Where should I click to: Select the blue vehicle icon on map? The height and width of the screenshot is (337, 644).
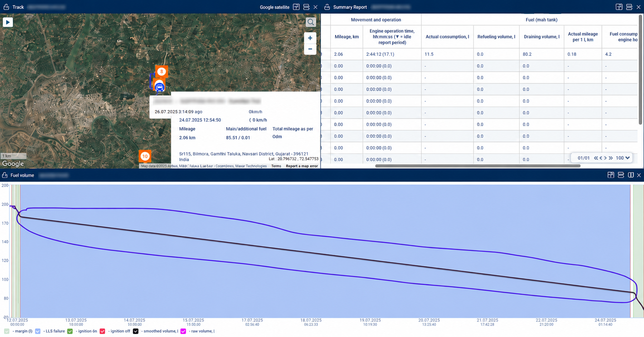point(159,87)
